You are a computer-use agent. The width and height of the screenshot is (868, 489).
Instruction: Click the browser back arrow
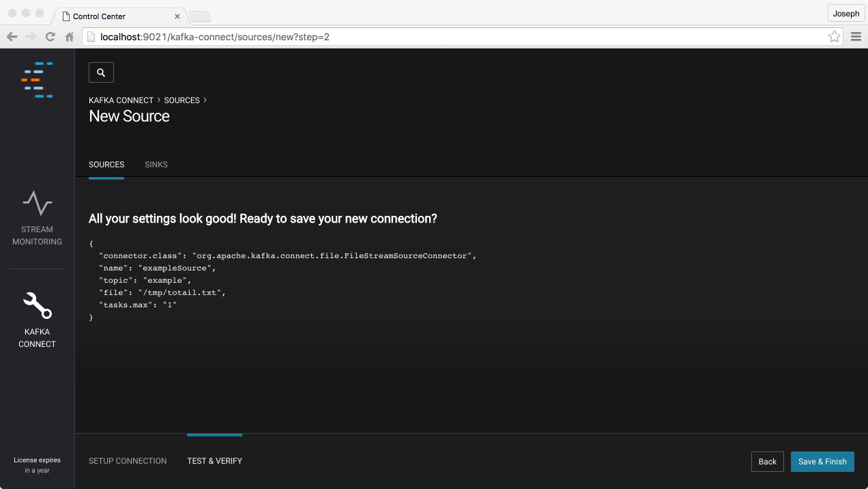click(12, 37)
